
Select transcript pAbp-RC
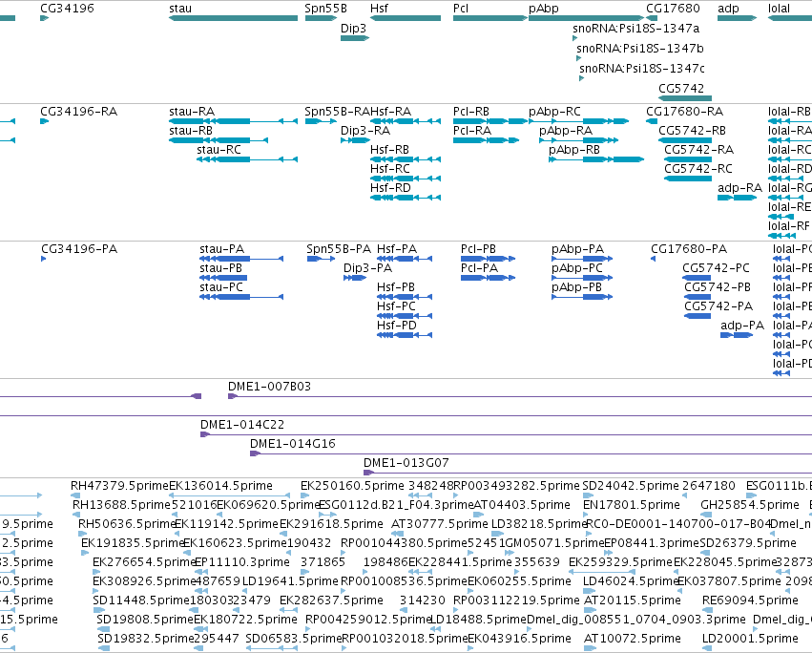pyautogui.click(x=554, y=112)
